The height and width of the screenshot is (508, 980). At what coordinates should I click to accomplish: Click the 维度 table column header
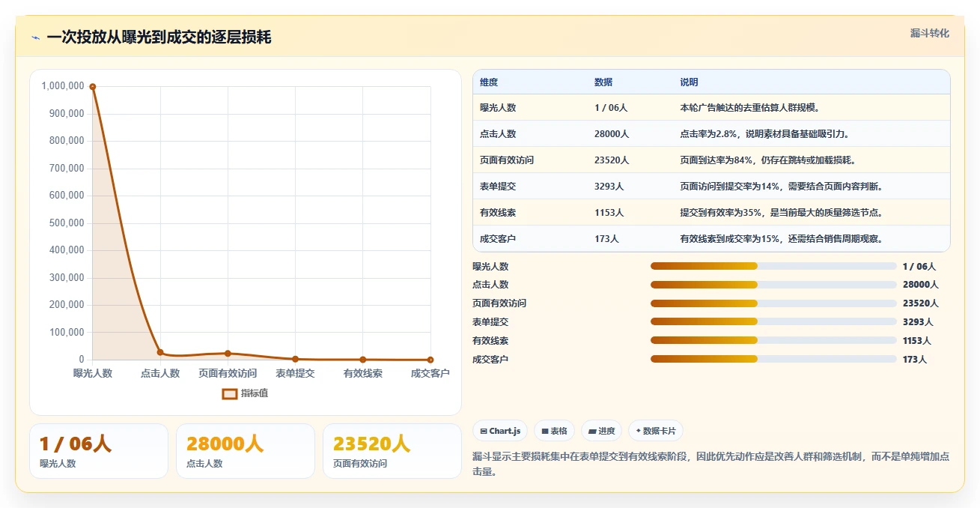[x=489, y=82]
